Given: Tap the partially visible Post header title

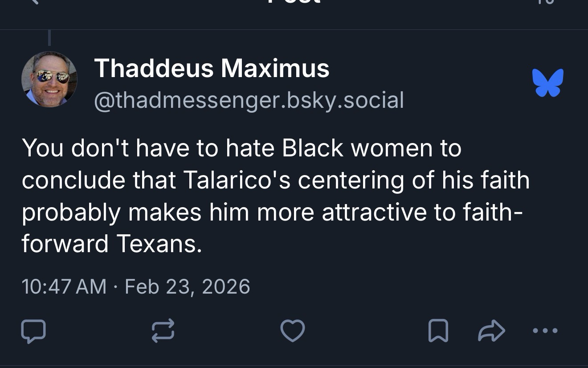Looking at the screenshot, I should coord(293,2).
